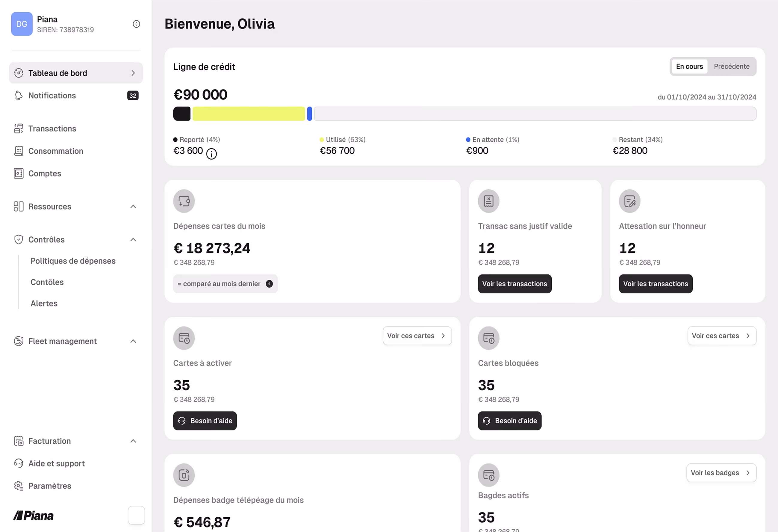Click the info icon beside €3 600 Reporté
This screenshot has width=778, height=532.
tap(211, 154)
